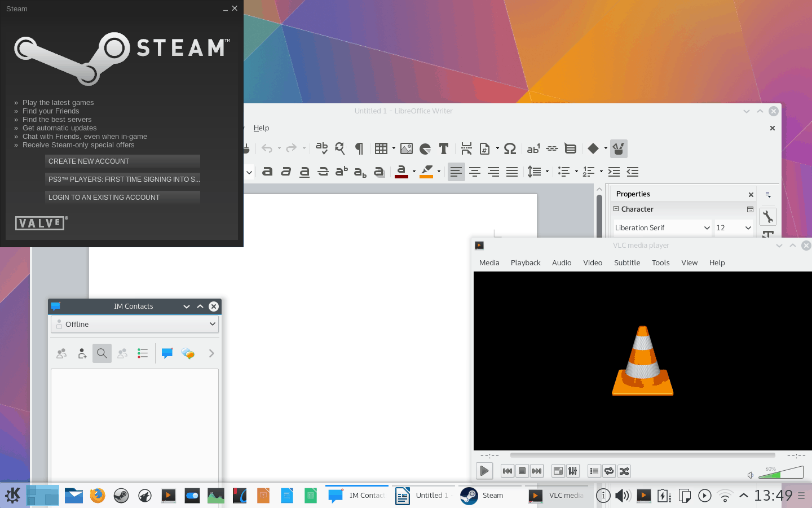Toggle strikethrough formatting in Writer
This screenshot has height=508, width=812.
tap(323, 172)
